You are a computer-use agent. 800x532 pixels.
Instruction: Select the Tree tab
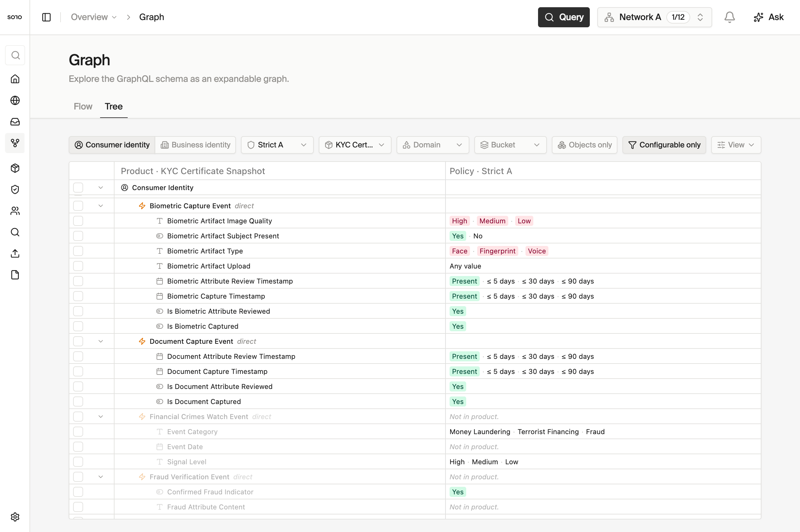pos(114,107)
